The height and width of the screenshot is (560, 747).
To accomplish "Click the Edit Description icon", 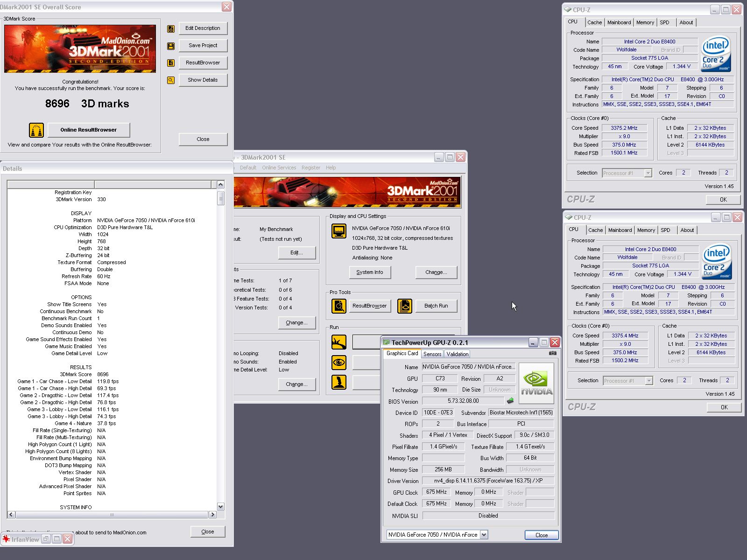I will 171,29.
